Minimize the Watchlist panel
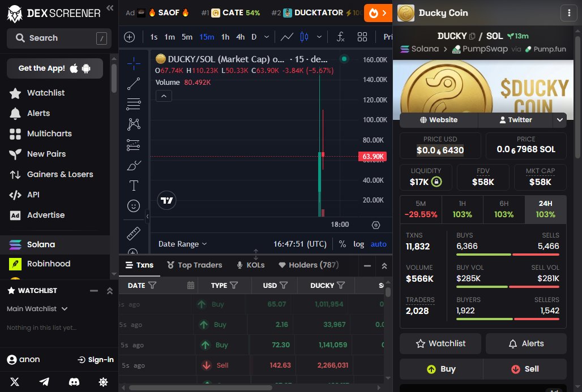 94,291
